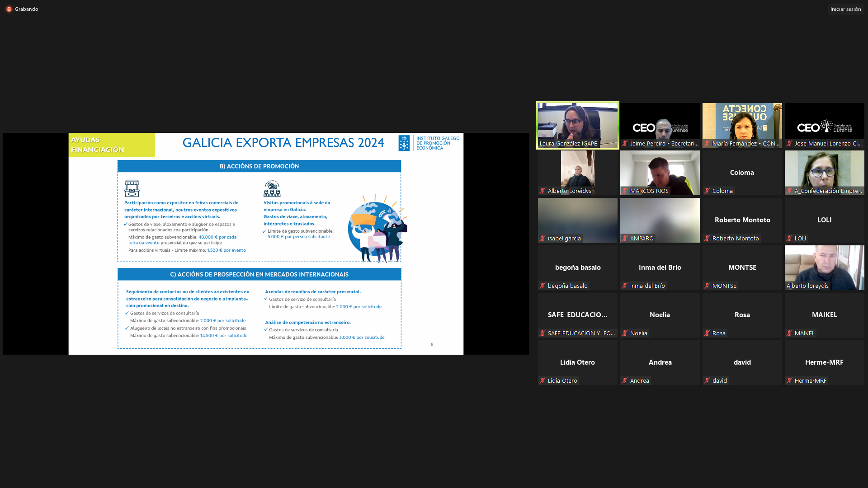Click the globe illustration on the slide
Image resolution: width=868 pixels, height=488 pixels.
(377, 228)
